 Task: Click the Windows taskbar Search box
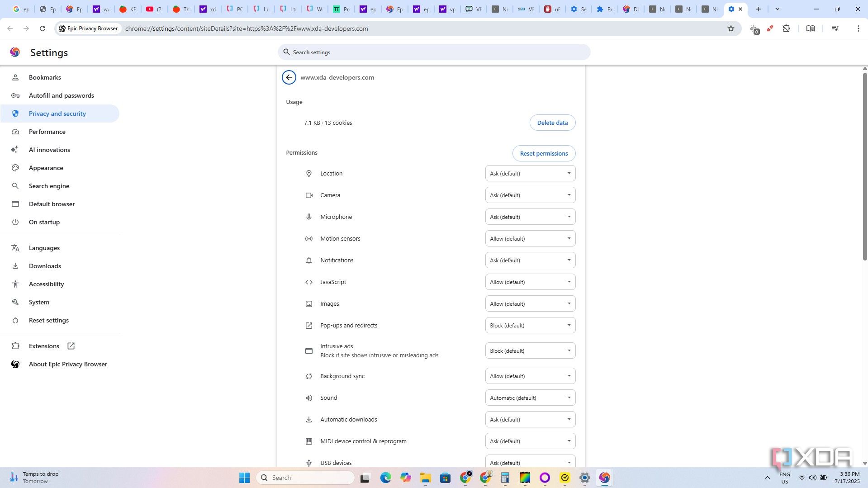pos(305,478)
